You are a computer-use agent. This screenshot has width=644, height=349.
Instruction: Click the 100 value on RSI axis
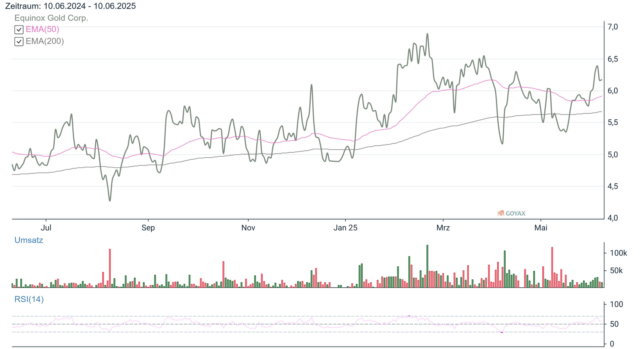(616, 304)
